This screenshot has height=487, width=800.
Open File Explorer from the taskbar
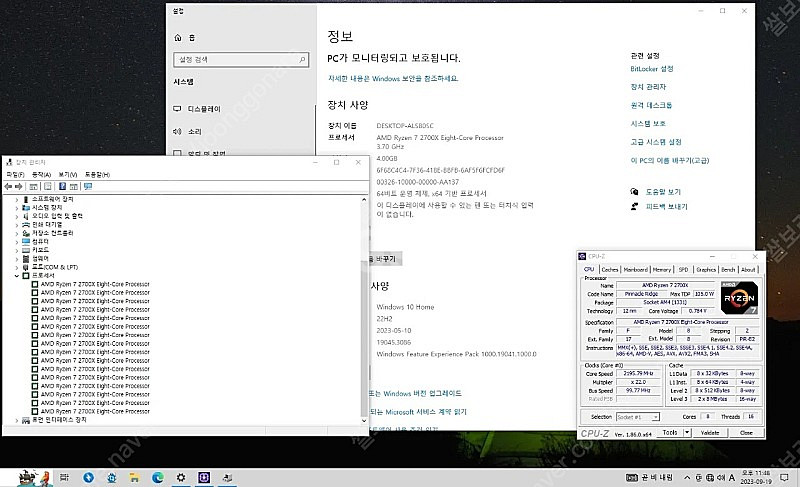pos(134,477)
